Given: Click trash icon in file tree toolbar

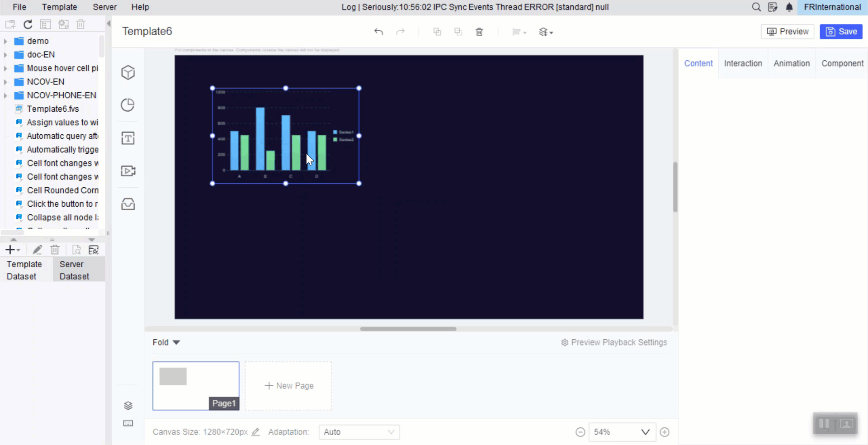Looking at the screenshot, I should 81,24.
